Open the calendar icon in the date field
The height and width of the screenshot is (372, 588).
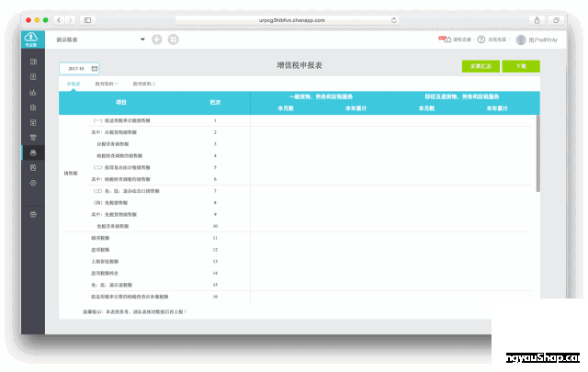95,69
